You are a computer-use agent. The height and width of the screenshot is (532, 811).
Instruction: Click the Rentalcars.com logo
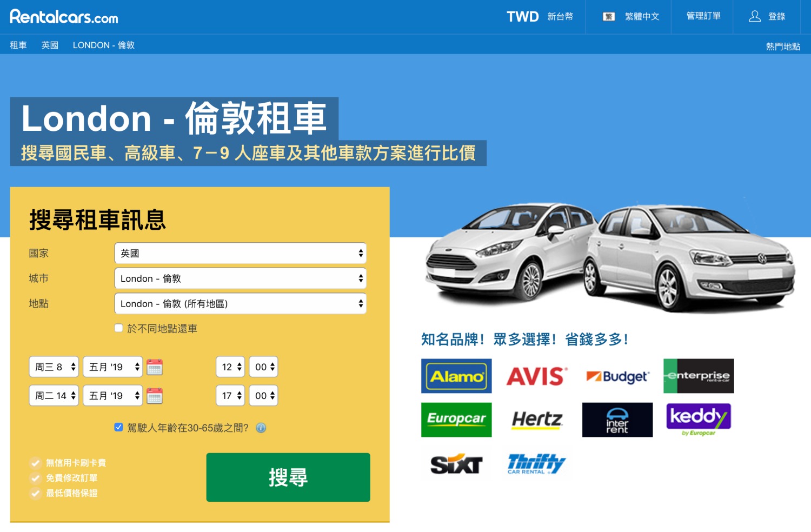(64, 17)
